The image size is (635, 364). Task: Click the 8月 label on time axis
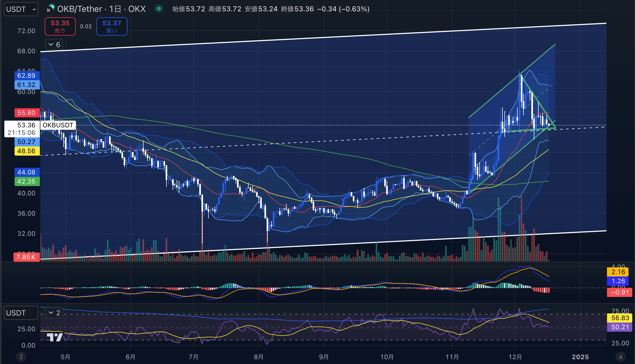[259, 357]
